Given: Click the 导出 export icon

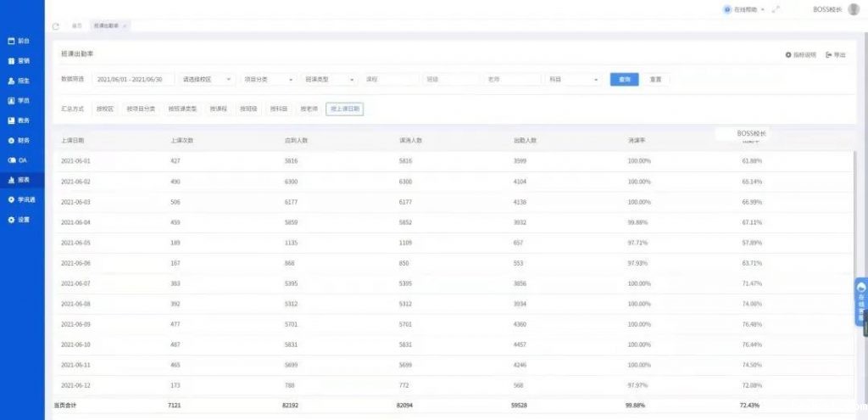Looking at the screenshot, I should (x=835, y=54).
